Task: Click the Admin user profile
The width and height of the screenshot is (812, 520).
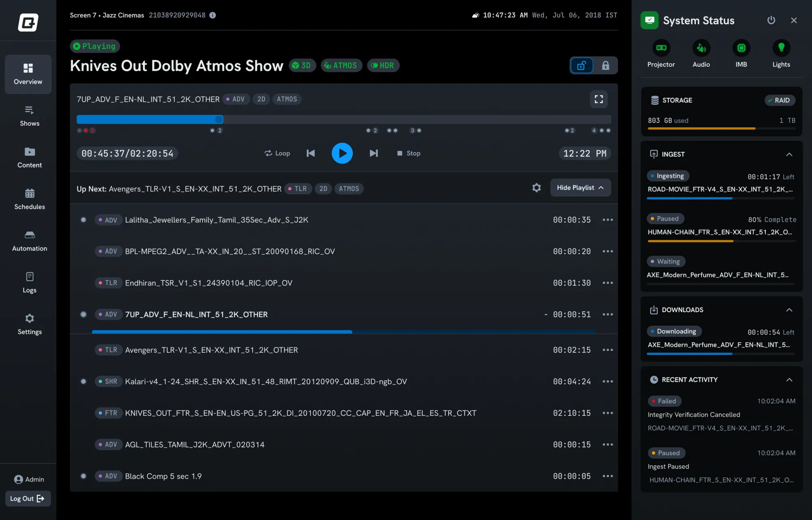Action: point(29,479)
